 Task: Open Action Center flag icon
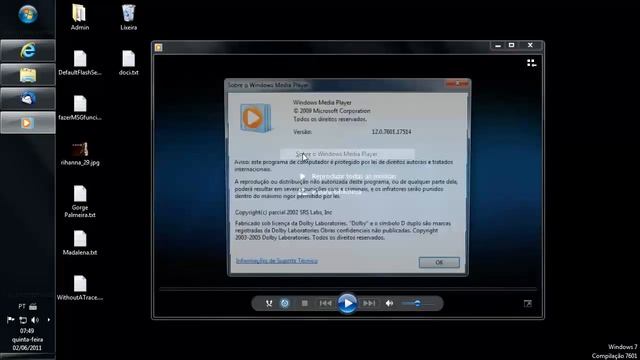[11, 320]
